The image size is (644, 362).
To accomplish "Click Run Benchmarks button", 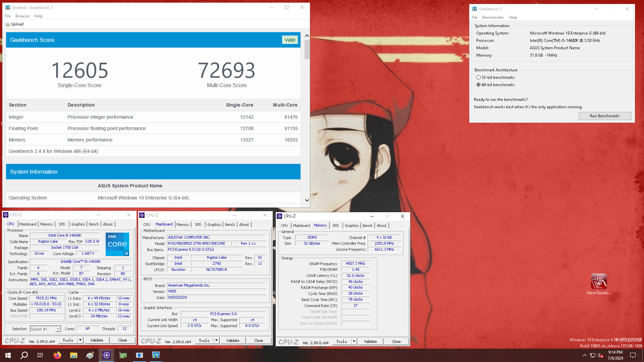I will coord(605,116).
